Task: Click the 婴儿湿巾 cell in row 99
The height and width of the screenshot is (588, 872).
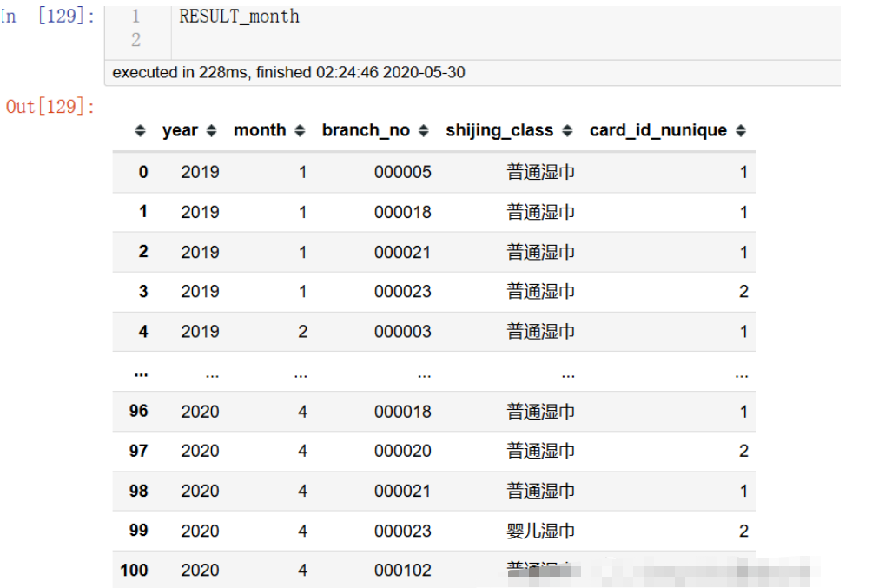Action: 540,531
